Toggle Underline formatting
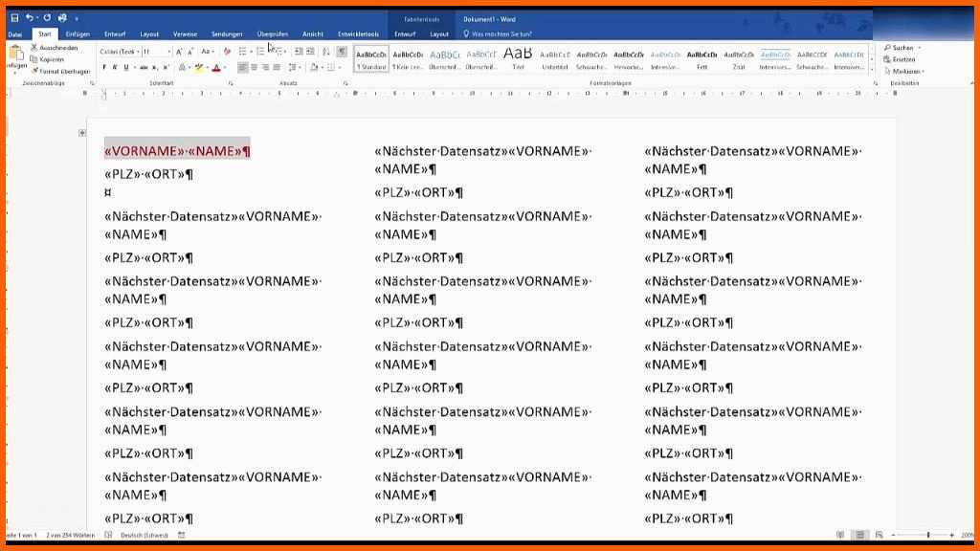This screenshot has width=980, height=551. point(125,68)
